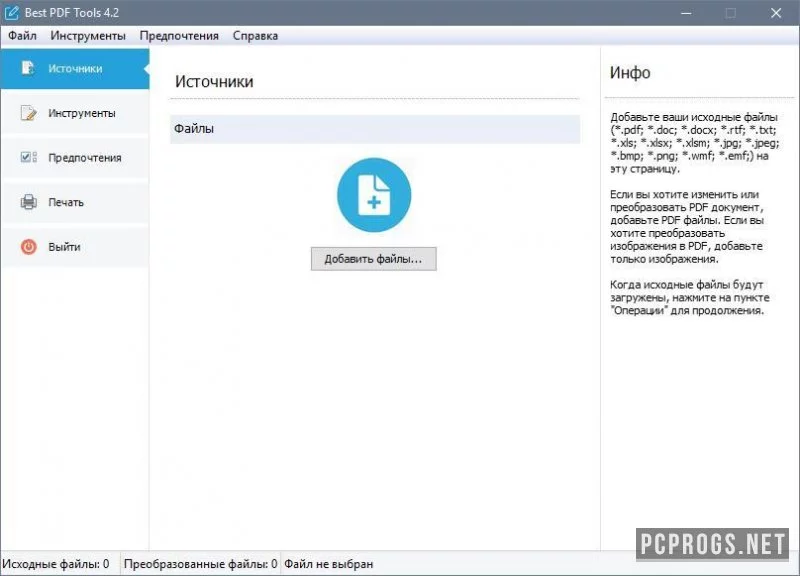Go to the Печать sidebar item
This screenshot has height=576, width=800.
pyautogui.click(x=75, y=202)
